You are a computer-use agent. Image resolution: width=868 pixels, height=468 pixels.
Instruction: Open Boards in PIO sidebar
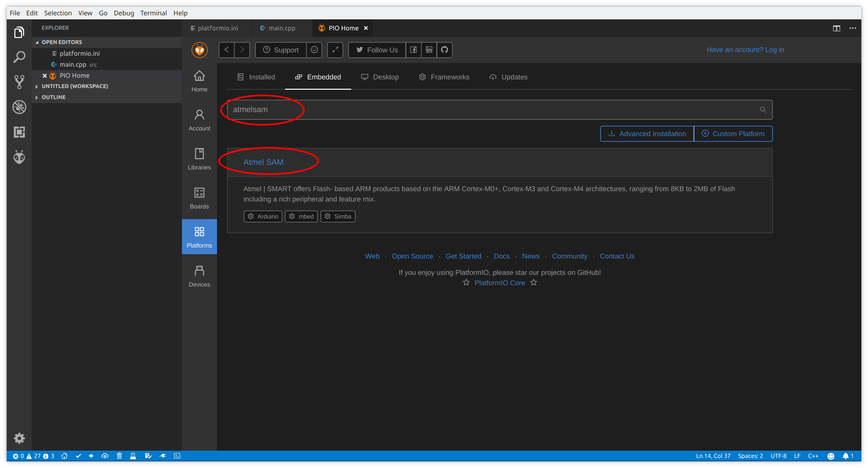click(200, 199)
